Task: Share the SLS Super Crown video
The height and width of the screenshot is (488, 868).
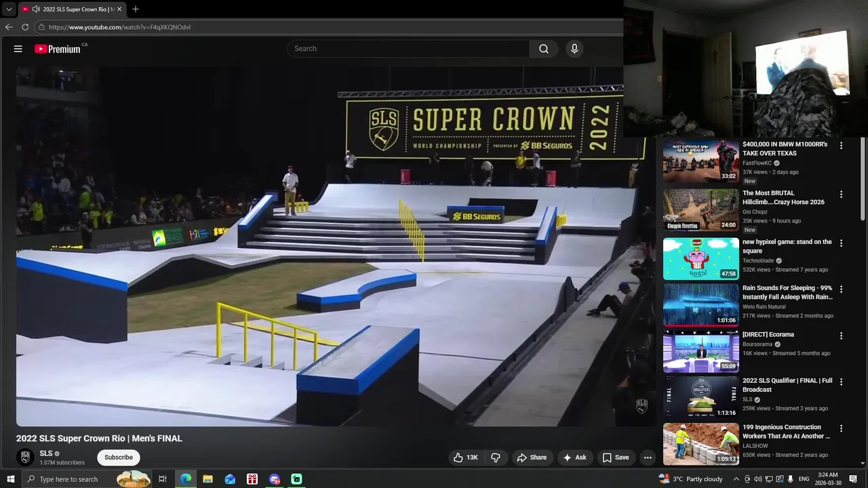Action: pyautogui.click(x=532, y=457)
